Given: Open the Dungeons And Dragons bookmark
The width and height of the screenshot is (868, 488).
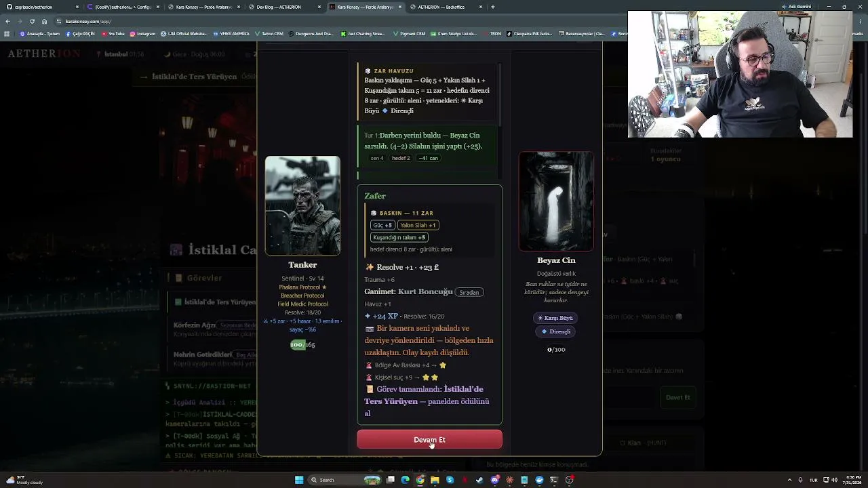Looking at the screenshot, I should pyautogui.click(x=311, y=33).
